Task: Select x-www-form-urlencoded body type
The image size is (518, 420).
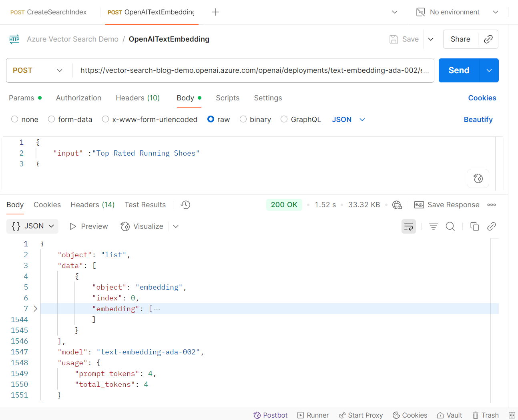Action: [106, 119]
